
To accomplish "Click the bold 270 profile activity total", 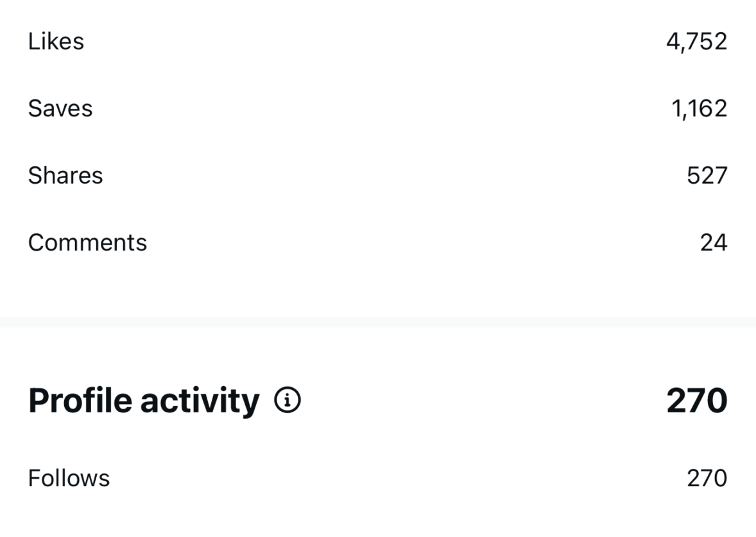I will (696, 401).
